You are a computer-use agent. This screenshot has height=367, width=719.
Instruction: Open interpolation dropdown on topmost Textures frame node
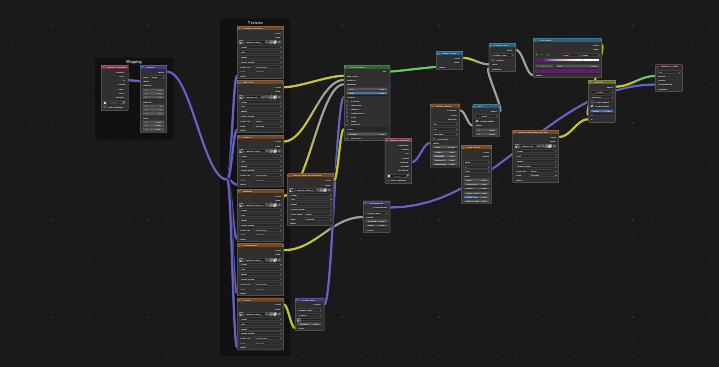point(260,47)
